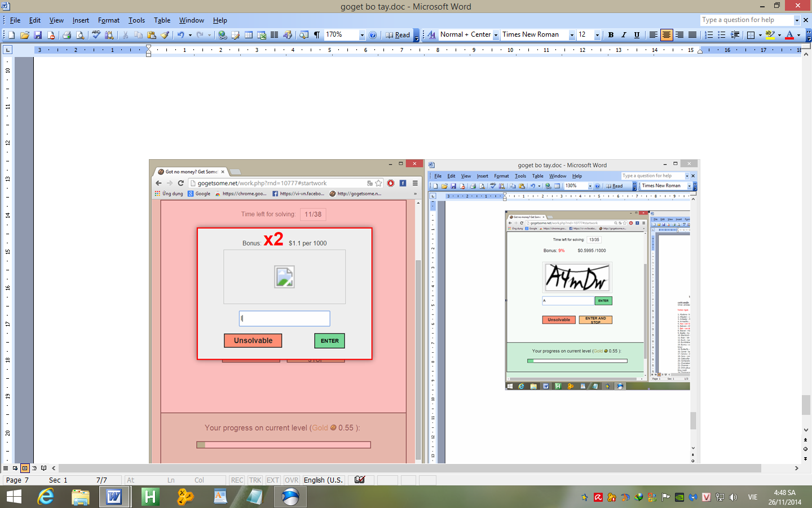Switch to Reading layout with Read button
The width and height of the screenshot is (812, 508).
coord(398,35)
